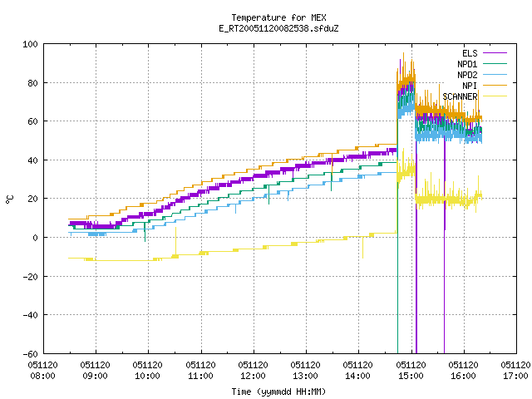Select the 15:00 x-axis time label

click(x=411, y=376)
